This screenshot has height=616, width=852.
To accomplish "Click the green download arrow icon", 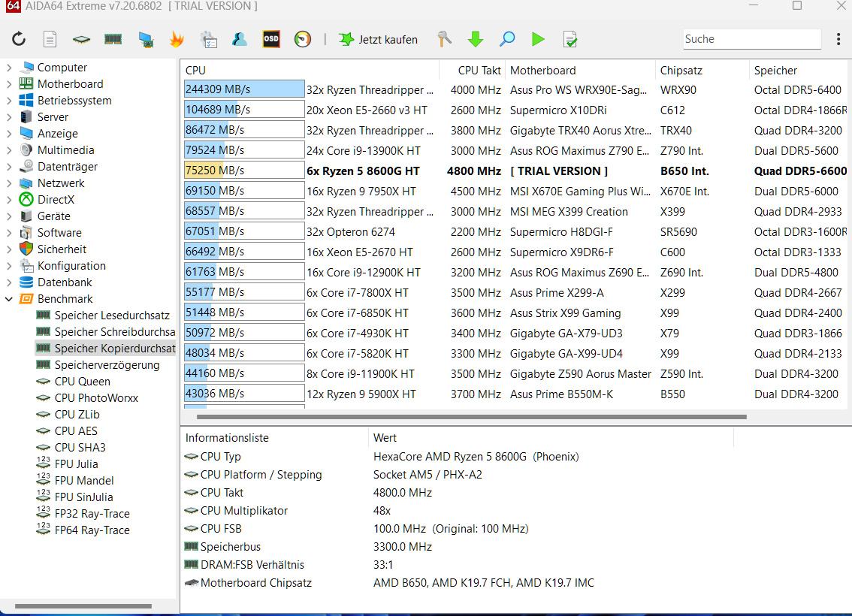I will point(476,39).
